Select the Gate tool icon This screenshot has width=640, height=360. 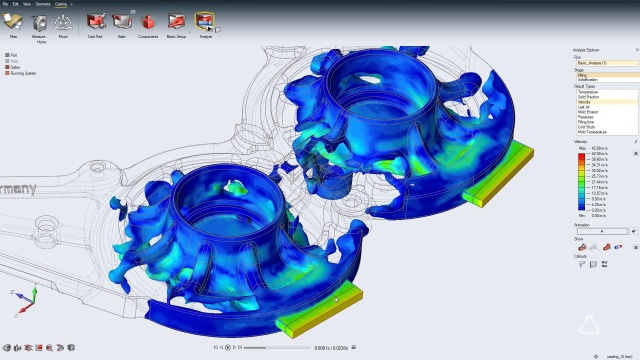pyautogui.click(x=122, y=22)
